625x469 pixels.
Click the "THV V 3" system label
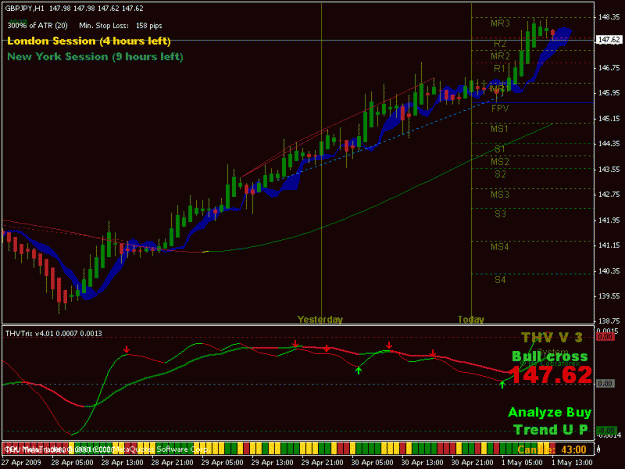tap(552, 338)
